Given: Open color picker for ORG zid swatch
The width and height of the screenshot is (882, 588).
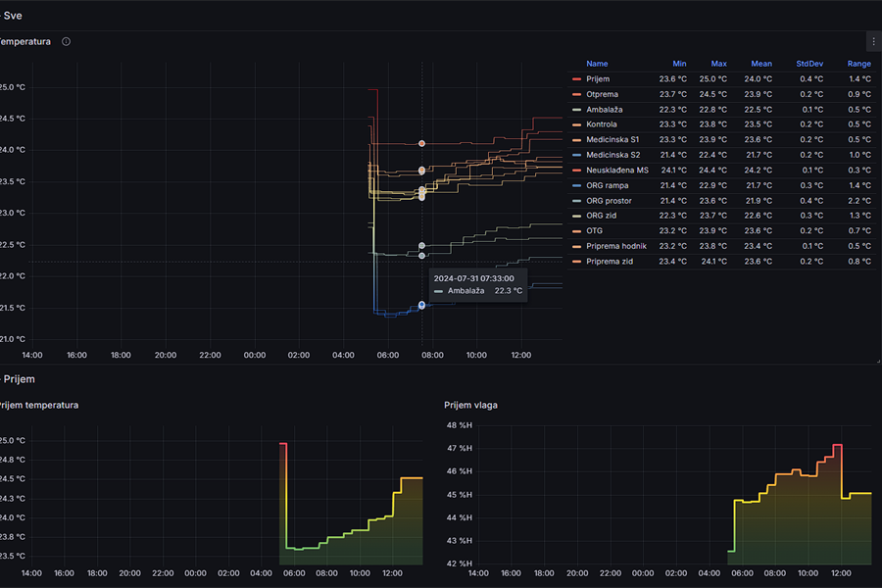Looking at the screenshot, I should [576, 216].
